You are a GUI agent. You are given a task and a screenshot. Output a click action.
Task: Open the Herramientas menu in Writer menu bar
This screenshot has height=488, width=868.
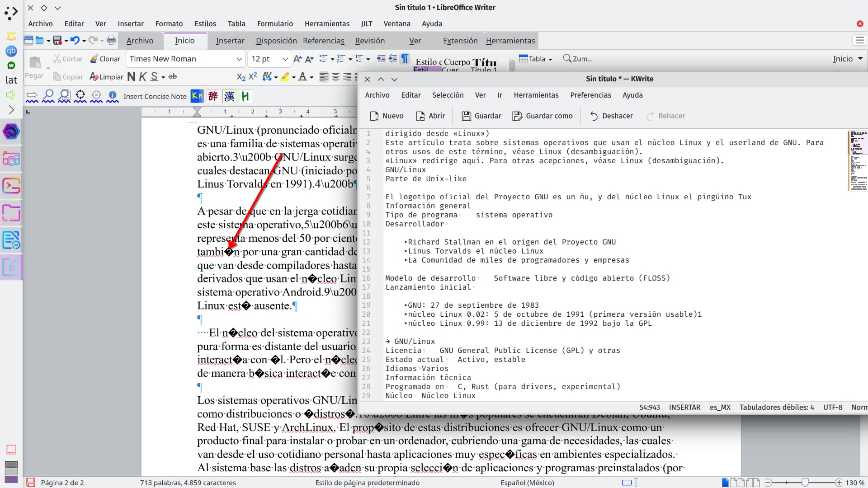click(327, 23)
